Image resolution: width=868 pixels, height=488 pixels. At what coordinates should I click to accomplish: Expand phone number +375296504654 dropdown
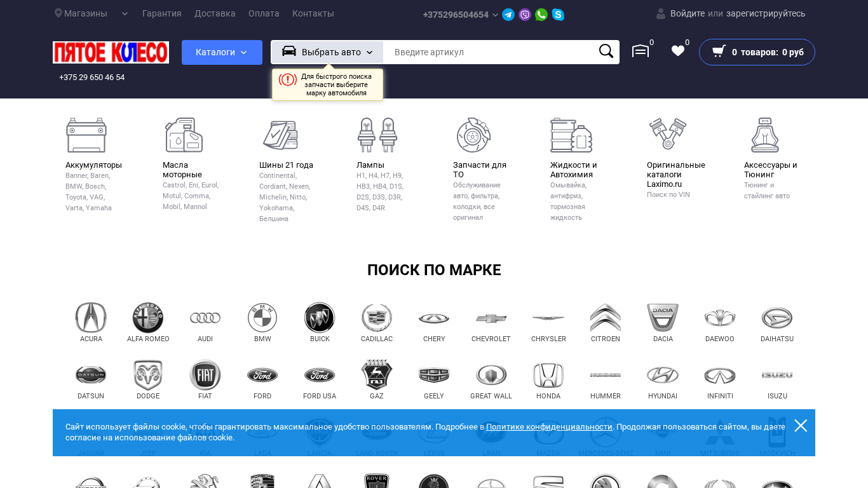click(461, 15)
